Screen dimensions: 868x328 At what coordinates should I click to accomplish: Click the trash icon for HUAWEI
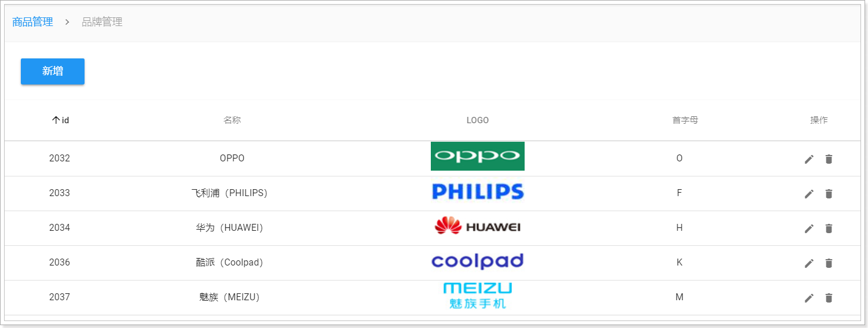(829, 229)
